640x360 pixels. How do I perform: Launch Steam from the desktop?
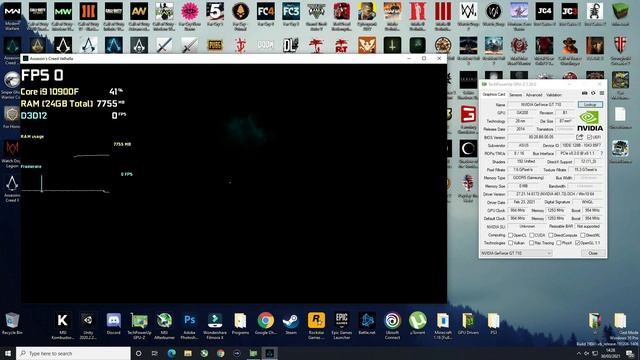coord(291,321)
